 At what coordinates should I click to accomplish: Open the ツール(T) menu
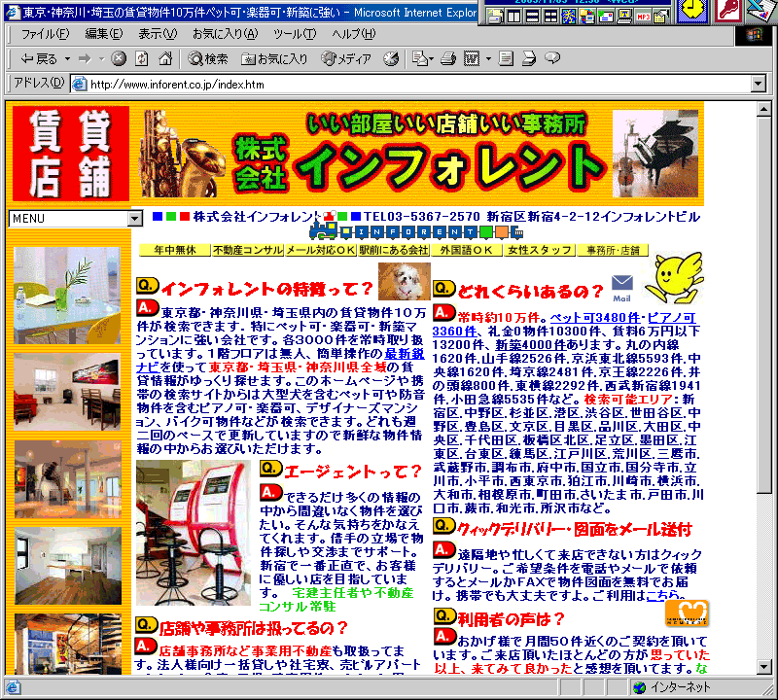click(x=295, y=34)
